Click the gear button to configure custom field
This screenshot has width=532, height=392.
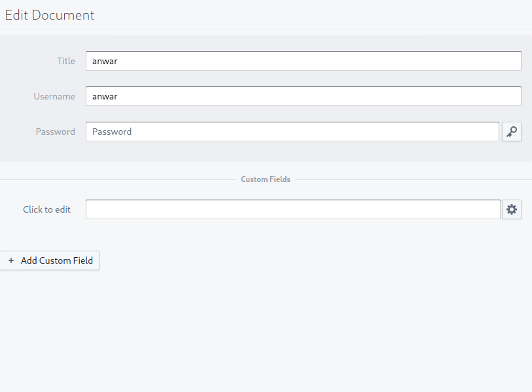(511, 209)
